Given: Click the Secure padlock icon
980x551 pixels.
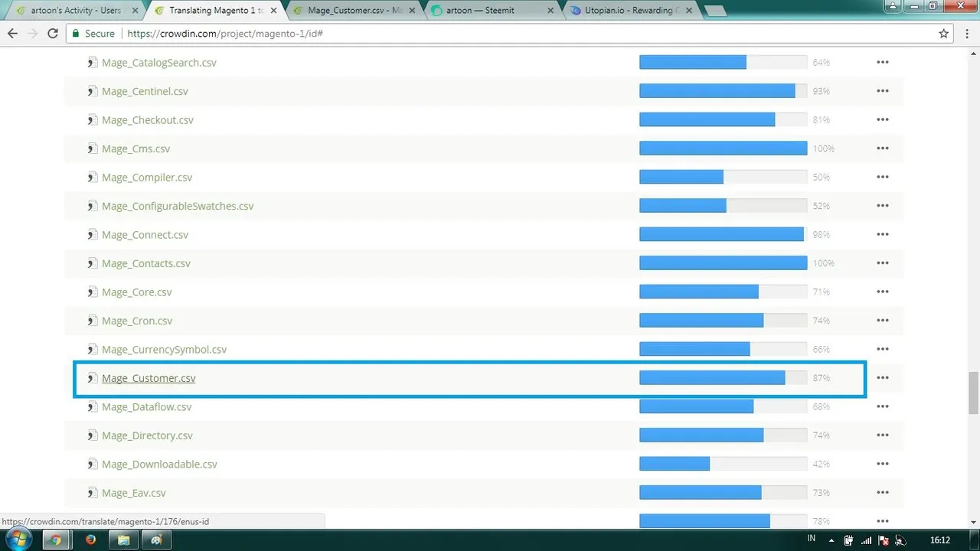Looking at the screenshot, I should [76, 34].
